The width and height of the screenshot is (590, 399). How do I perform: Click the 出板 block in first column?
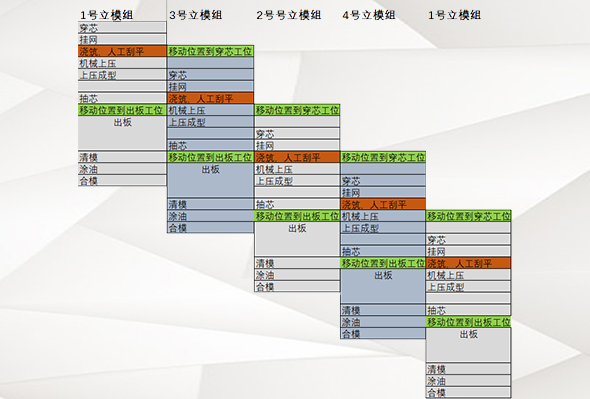122,133
